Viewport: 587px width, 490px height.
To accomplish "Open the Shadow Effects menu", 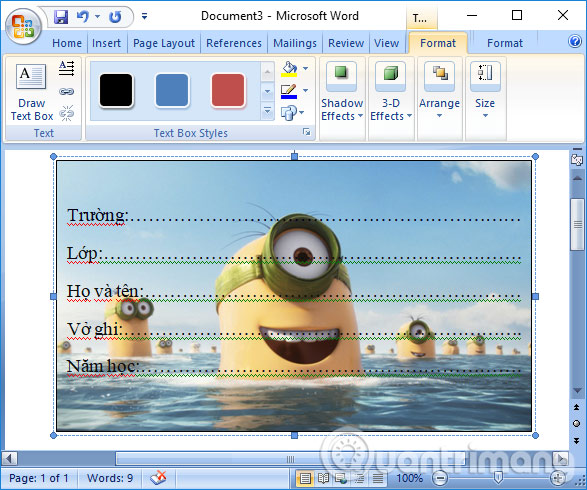I will tap(342, 92).
